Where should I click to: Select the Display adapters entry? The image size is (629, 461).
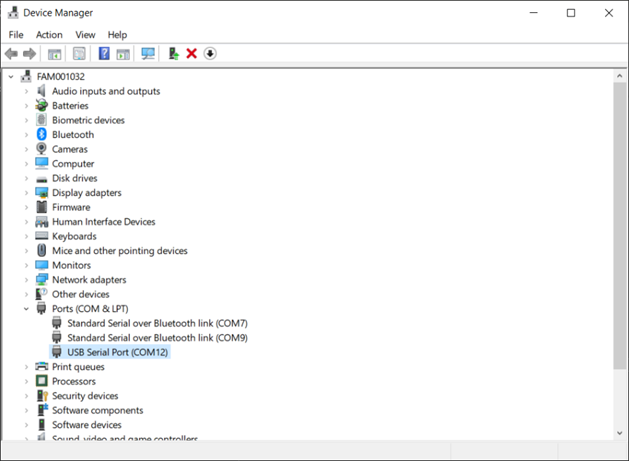point(86,193)
